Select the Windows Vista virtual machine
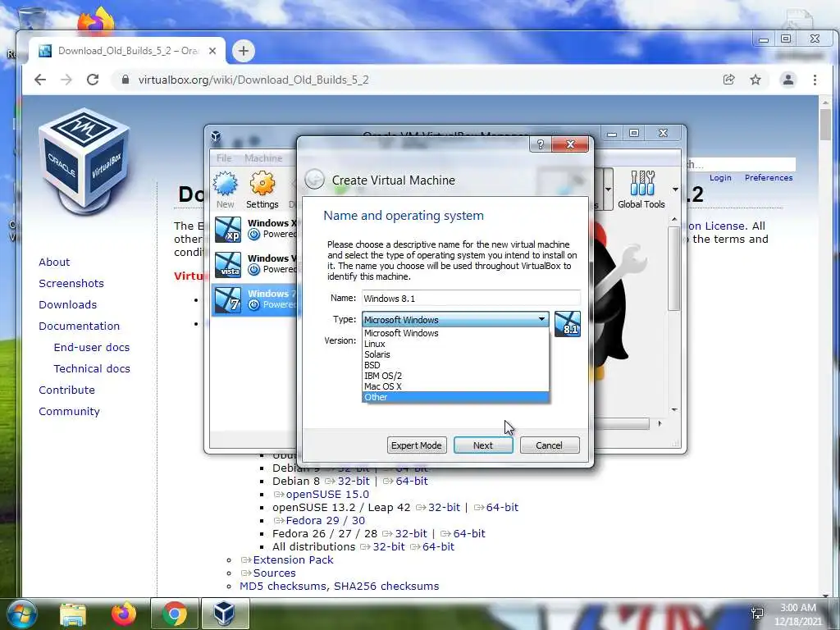The width and height of the screenshot is (840, 630). [254, 264]
